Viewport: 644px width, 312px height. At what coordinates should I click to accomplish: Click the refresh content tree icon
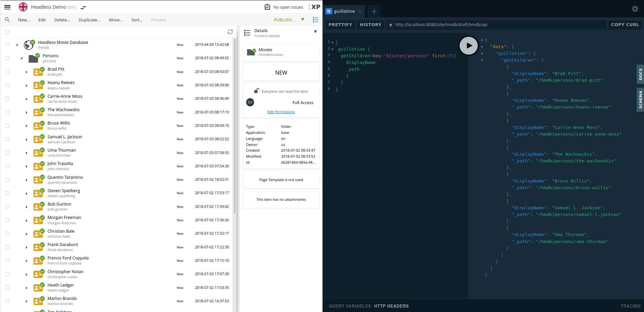tap(230, 32)
